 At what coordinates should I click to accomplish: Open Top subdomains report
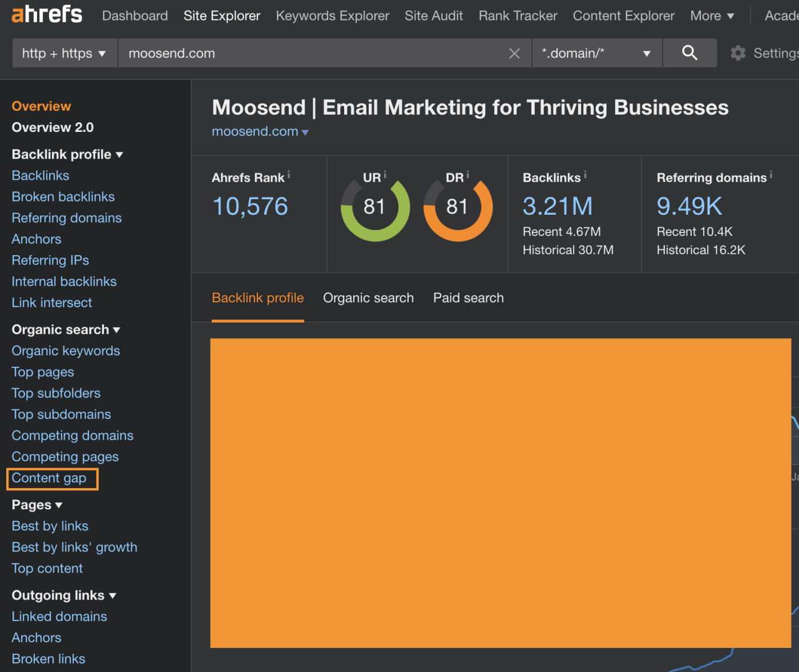coord(61,414)
